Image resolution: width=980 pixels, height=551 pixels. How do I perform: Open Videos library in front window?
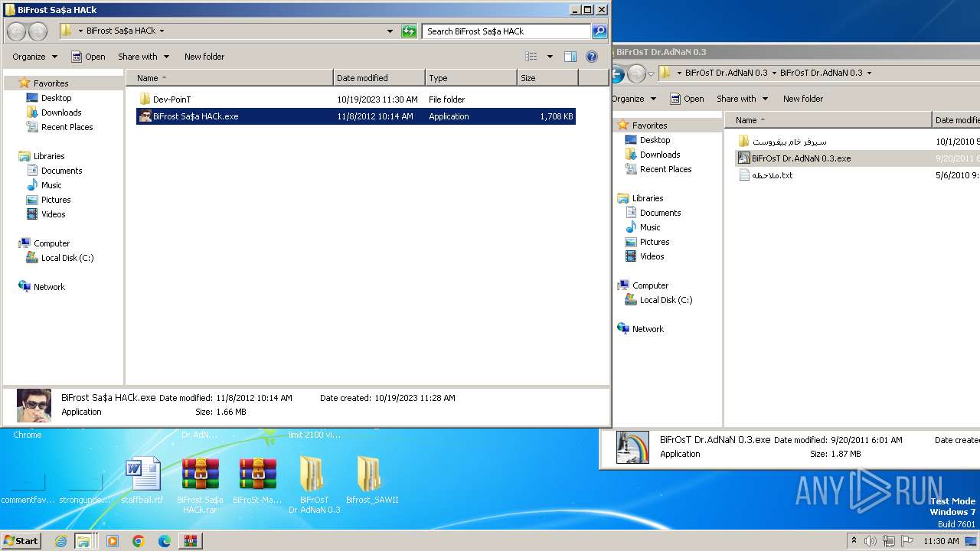(x=53, y=214)
